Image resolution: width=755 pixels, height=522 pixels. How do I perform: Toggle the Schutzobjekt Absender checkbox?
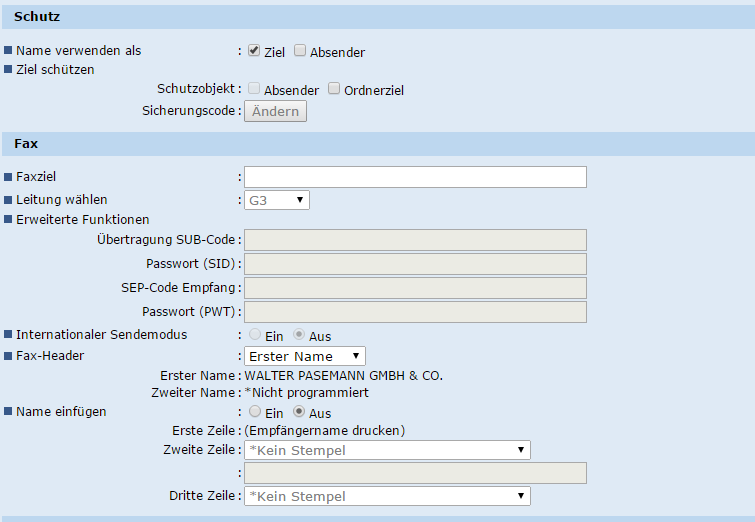pyautogui.click(x=254, y=89)
